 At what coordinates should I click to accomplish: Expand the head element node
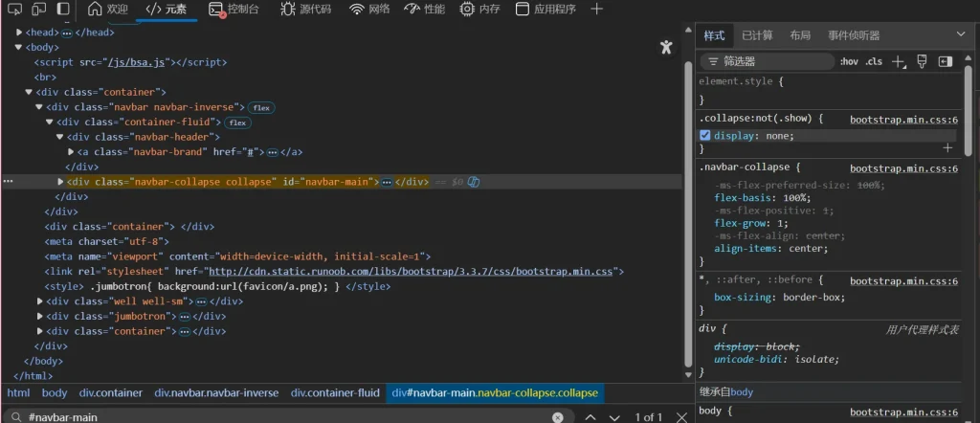(19, 33)
